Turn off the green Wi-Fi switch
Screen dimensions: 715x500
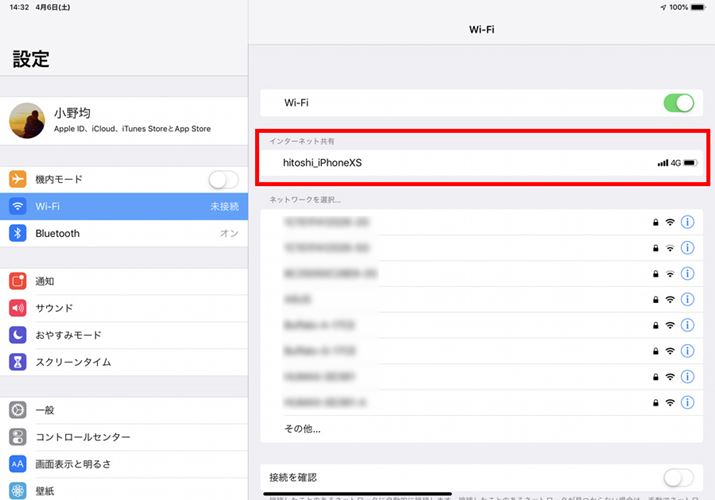679,103
